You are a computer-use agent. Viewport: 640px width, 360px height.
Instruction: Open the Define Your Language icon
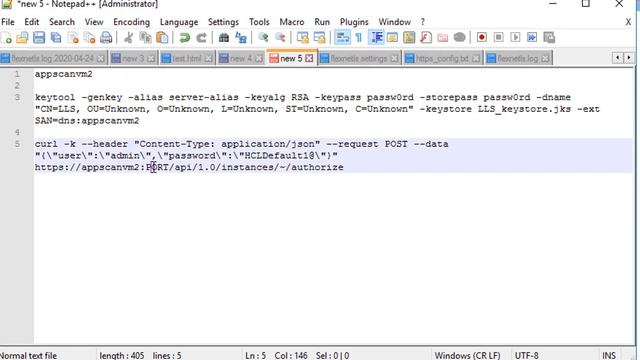coord(392,38)
